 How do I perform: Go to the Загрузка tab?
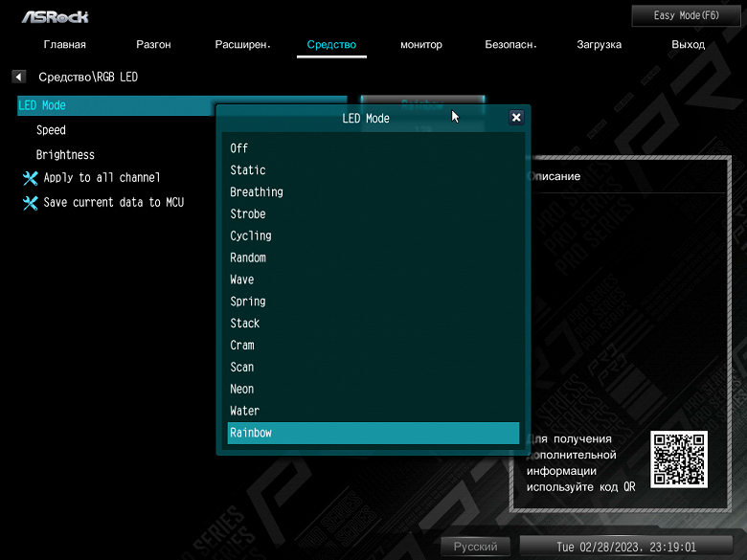(x=599, y=44)
